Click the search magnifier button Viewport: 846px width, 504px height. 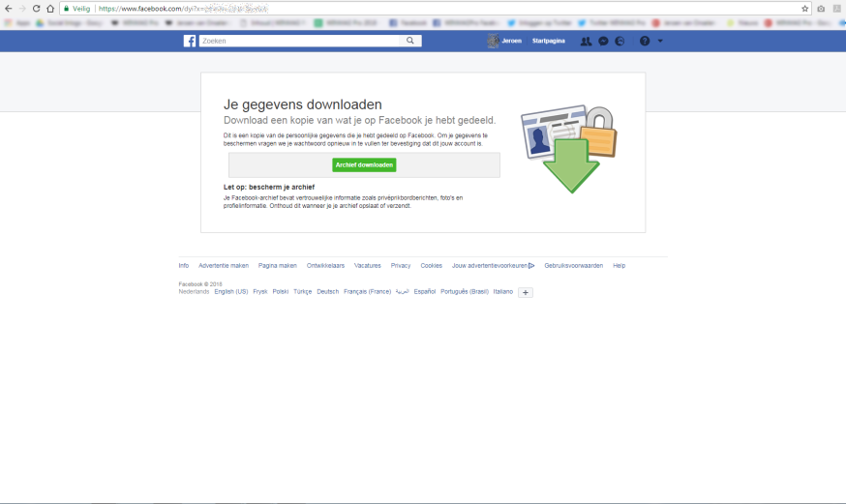410,41
